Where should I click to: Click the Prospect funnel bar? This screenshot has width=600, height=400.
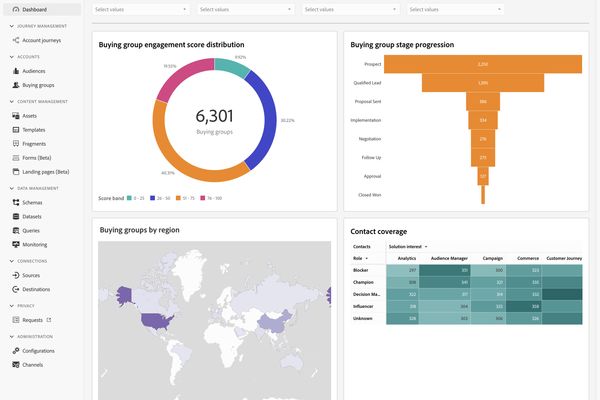coord(483,64)
